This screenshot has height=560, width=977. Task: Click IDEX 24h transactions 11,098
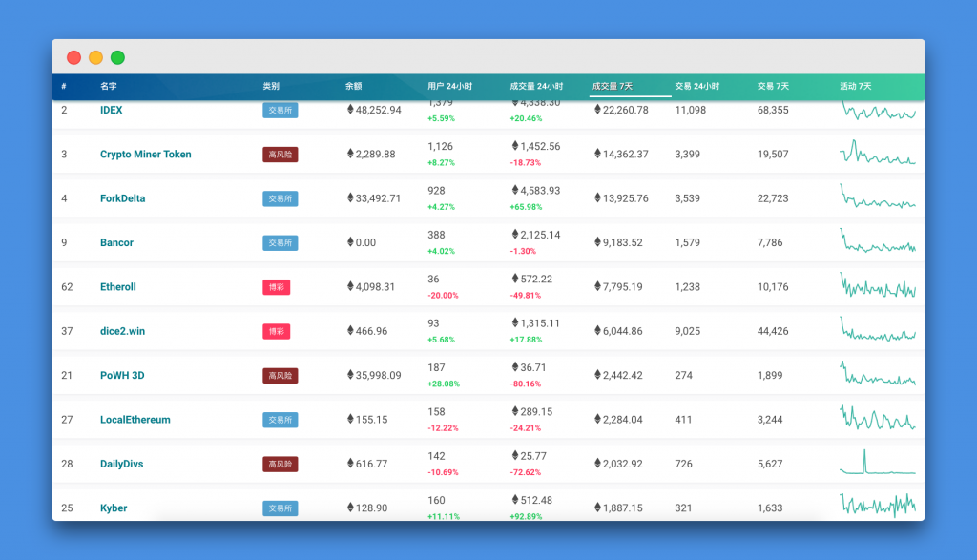(691, 110)
